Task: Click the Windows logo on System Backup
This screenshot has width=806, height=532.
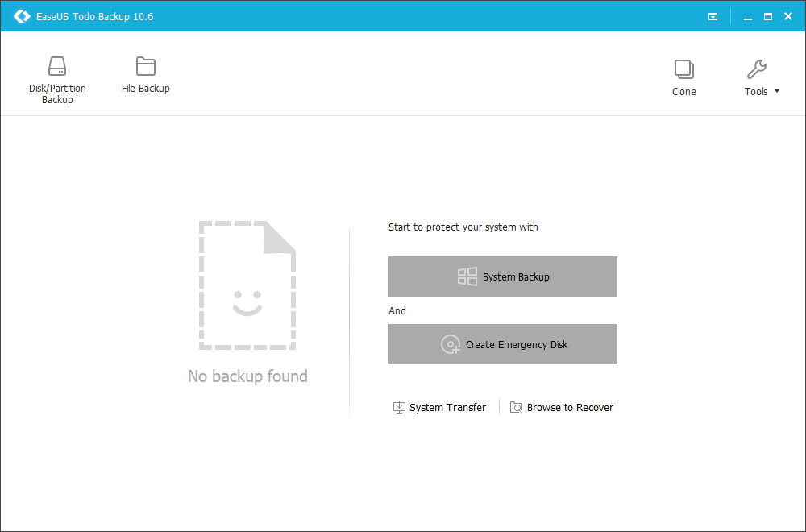Action: click(467, 276)
